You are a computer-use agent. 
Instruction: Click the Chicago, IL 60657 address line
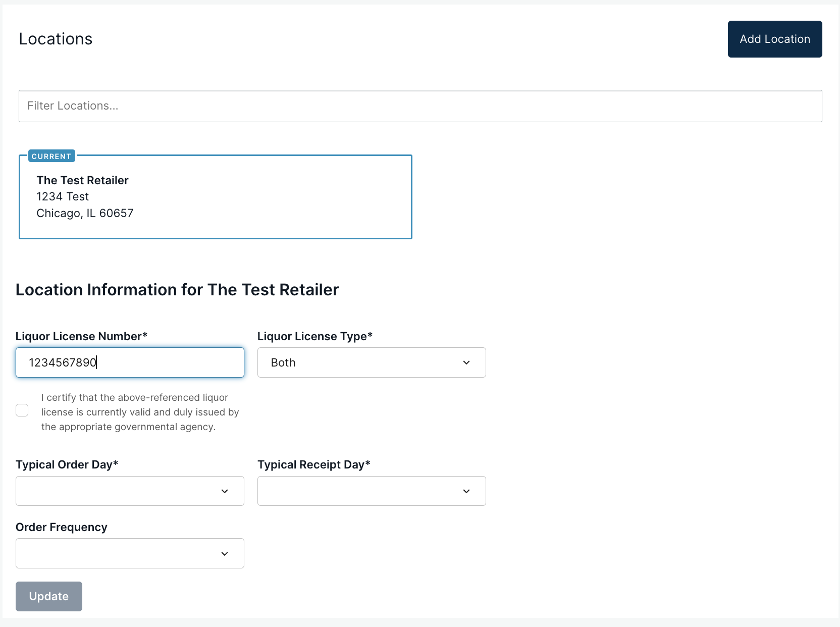(x=85, y=213)
